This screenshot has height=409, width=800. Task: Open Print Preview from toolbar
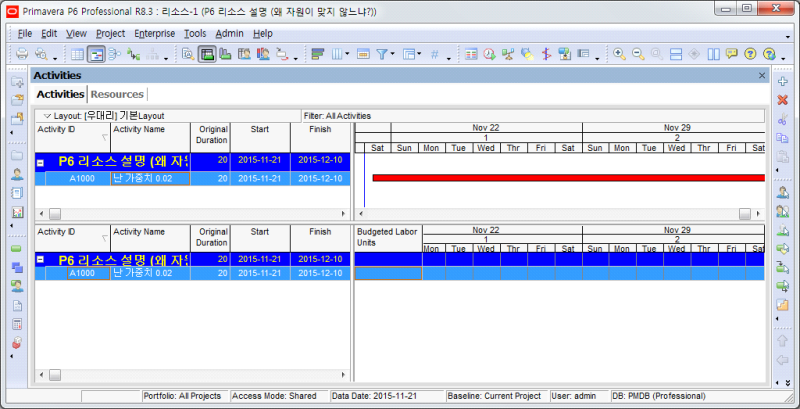(40, 54)
